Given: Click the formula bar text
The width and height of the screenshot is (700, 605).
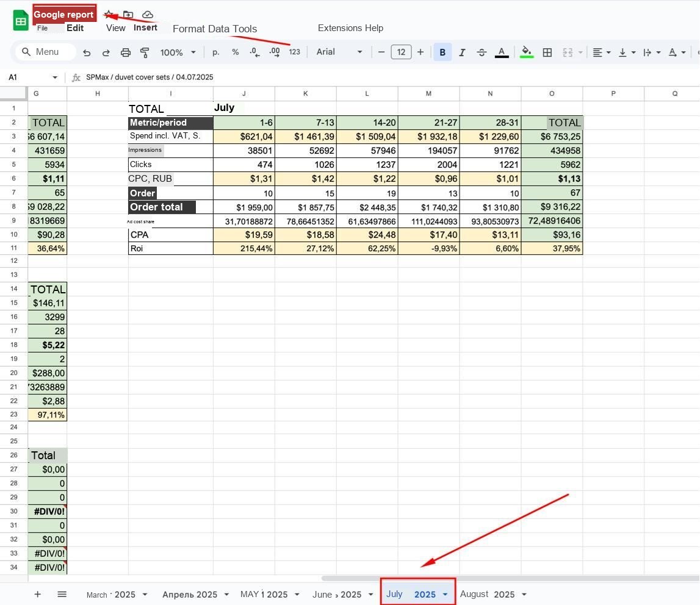Looking at the screenshot, I should point(150,77).
